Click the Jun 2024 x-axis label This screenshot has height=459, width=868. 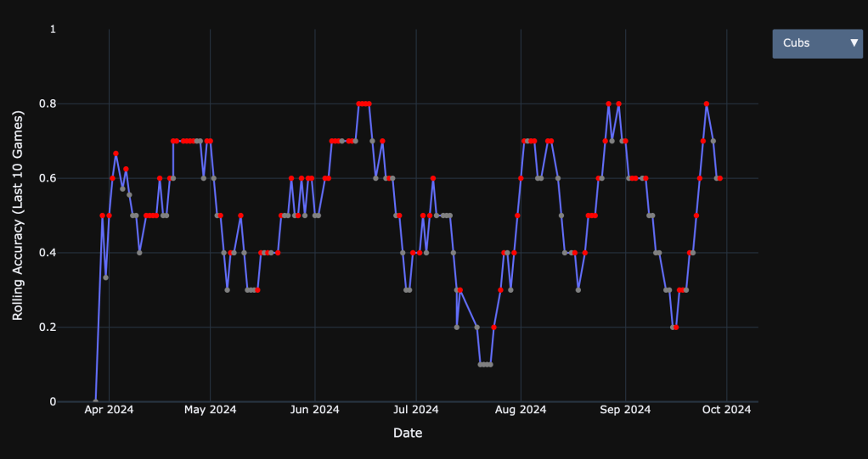[x=314, y=410]
